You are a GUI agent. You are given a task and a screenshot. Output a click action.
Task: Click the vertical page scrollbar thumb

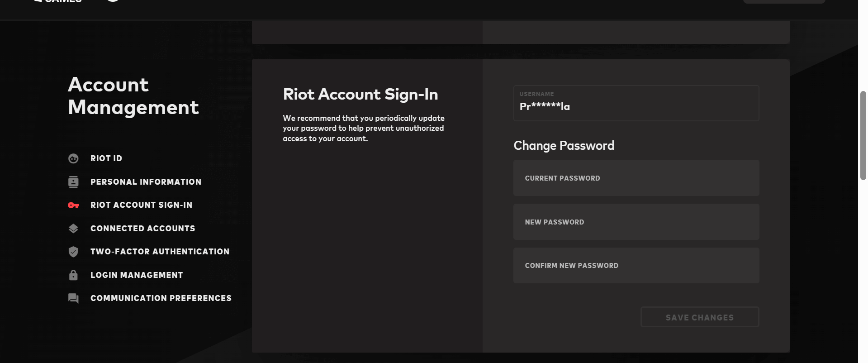863,136
